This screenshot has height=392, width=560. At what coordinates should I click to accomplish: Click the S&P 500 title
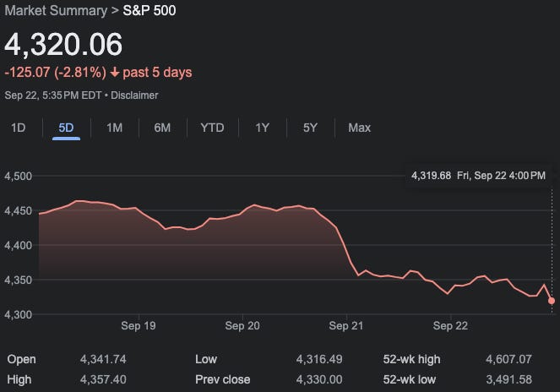click(150, 10)
